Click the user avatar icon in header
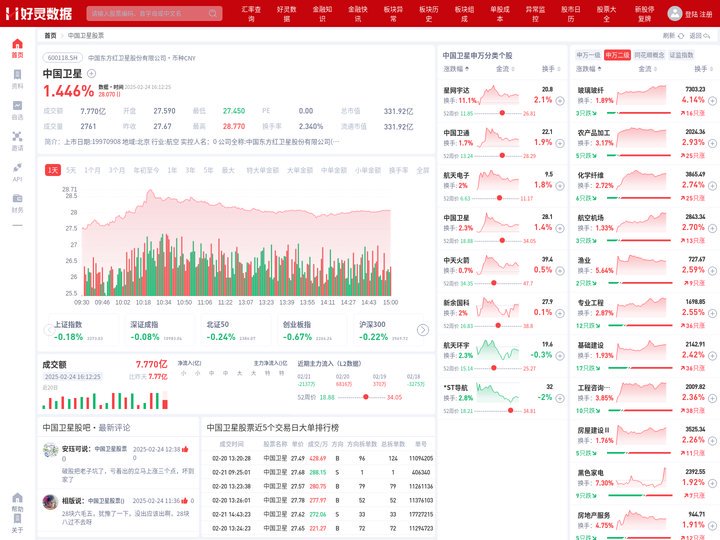The height and width of the screenshot is (540, 720). pos(675,13)
